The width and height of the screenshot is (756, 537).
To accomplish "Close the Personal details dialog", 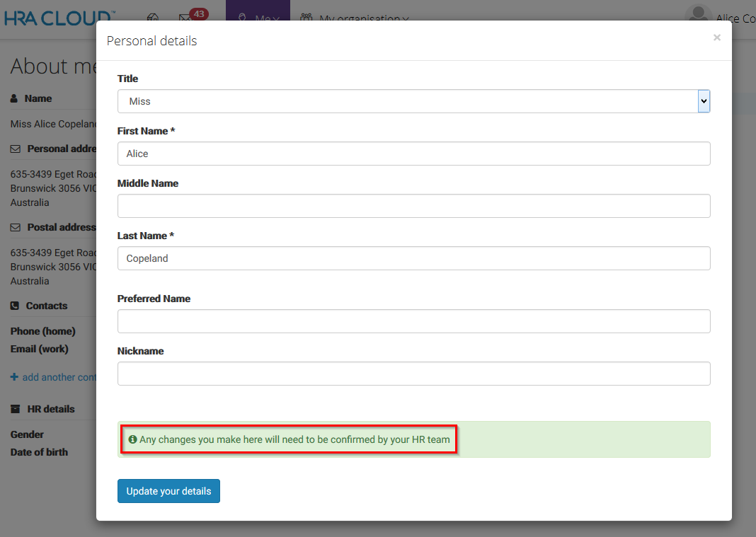I will click(717, 37).
